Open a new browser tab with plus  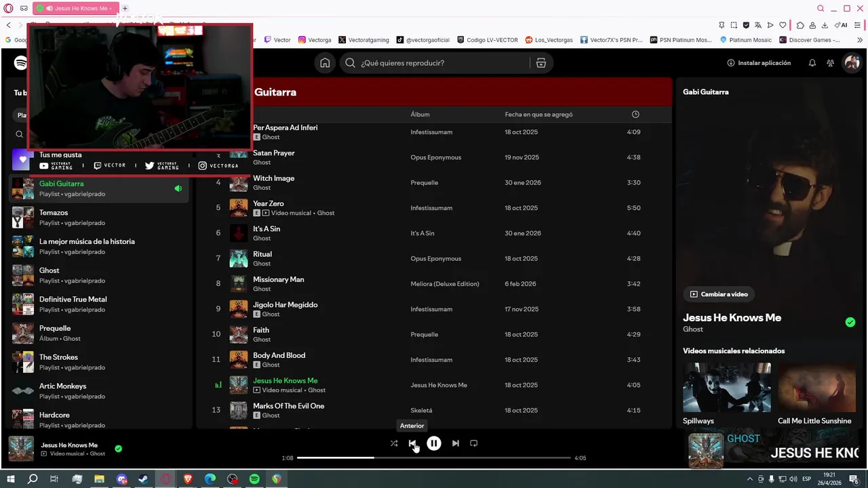click(125, 8)
